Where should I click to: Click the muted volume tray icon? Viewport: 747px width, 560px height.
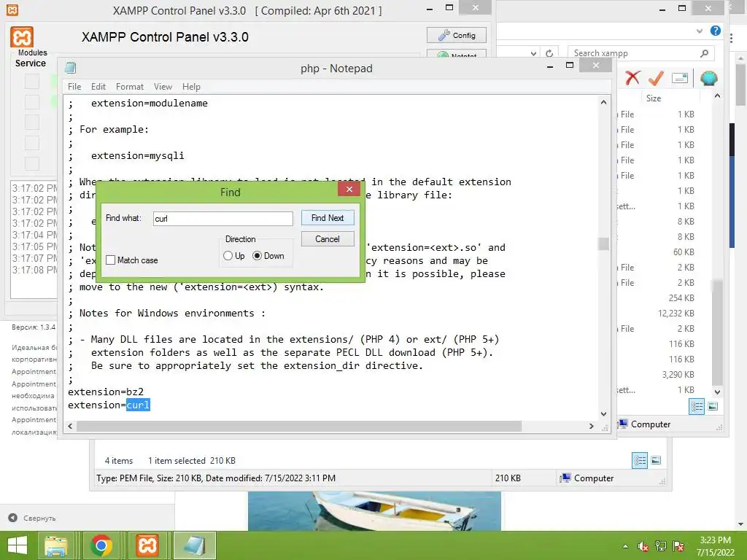(643, 546)
